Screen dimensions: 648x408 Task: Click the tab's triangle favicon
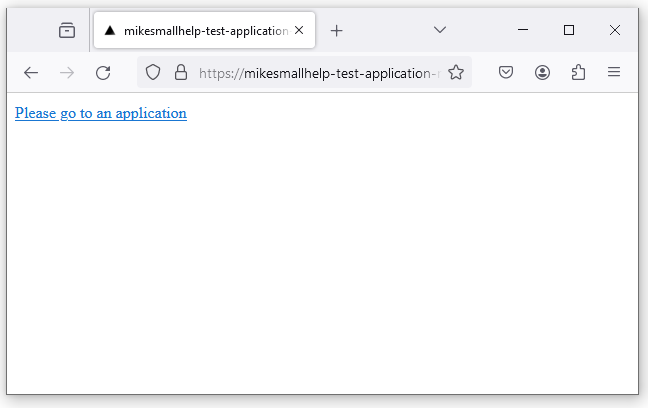click(110, 30)
